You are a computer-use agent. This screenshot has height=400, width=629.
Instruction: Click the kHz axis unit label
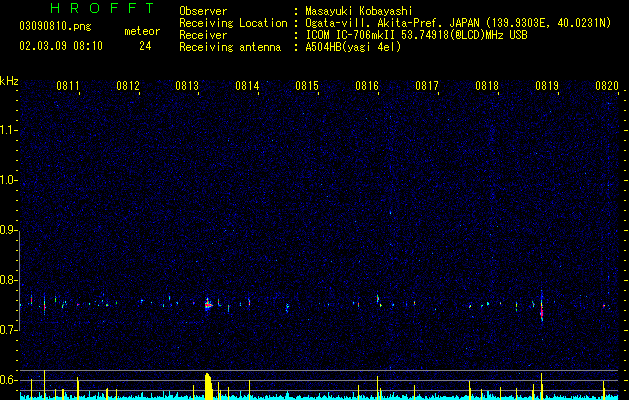(x=9, y=81)
